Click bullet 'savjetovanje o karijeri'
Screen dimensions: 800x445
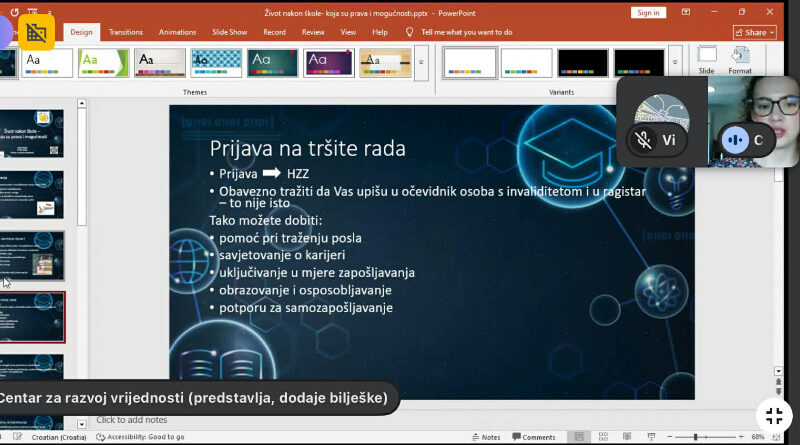282,255
